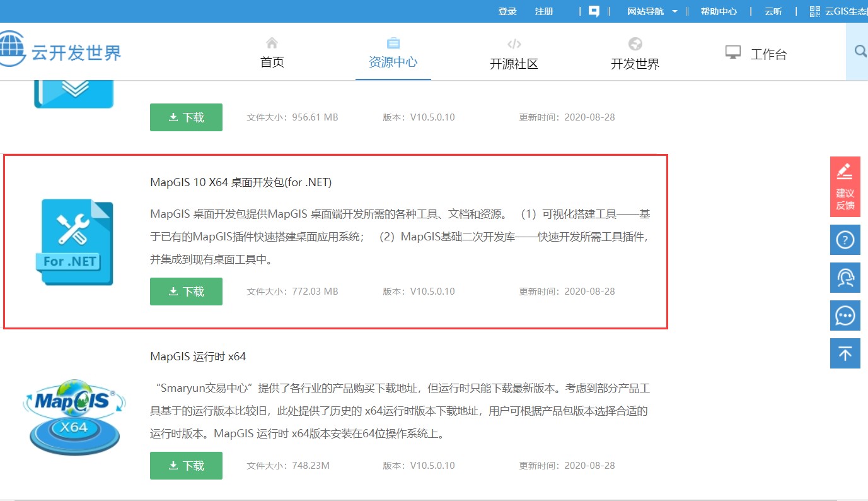Click the partially visible blue package icon at top
868x501 pixels.
tap(74, 94)
